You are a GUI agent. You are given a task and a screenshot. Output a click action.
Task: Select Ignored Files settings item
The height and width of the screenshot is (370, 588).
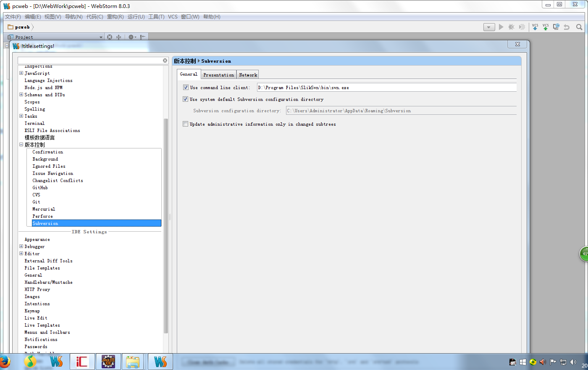click(x=49, y=166)
